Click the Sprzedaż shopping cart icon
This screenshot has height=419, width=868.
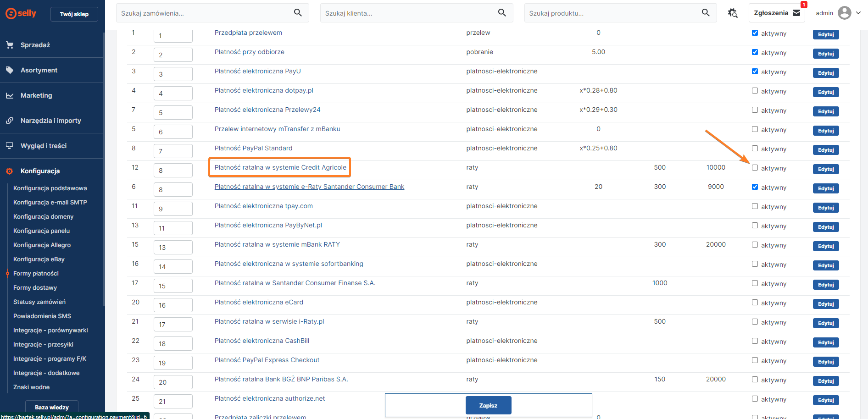[10, 45]
